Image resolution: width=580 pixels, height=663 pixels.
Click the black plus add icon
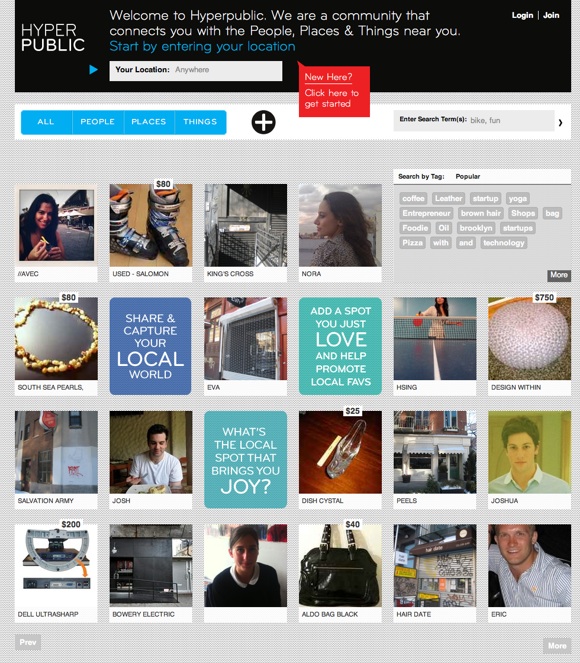point(263,123)
